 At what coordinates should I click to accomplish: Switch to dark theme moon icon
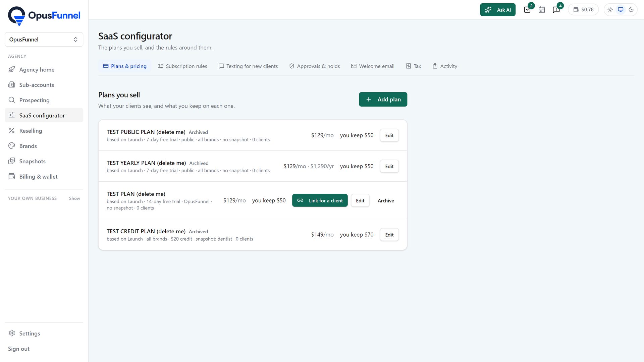pyautogui.click(x=631, y=10)
